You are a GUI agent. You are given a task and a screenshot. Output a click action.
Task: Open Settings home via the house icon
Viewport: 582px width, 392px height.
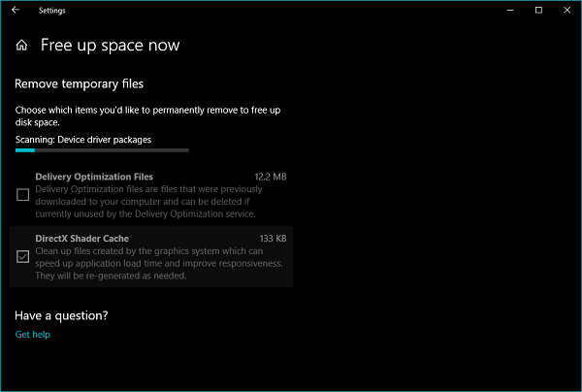pyautogui.click(x=22, y=46)
